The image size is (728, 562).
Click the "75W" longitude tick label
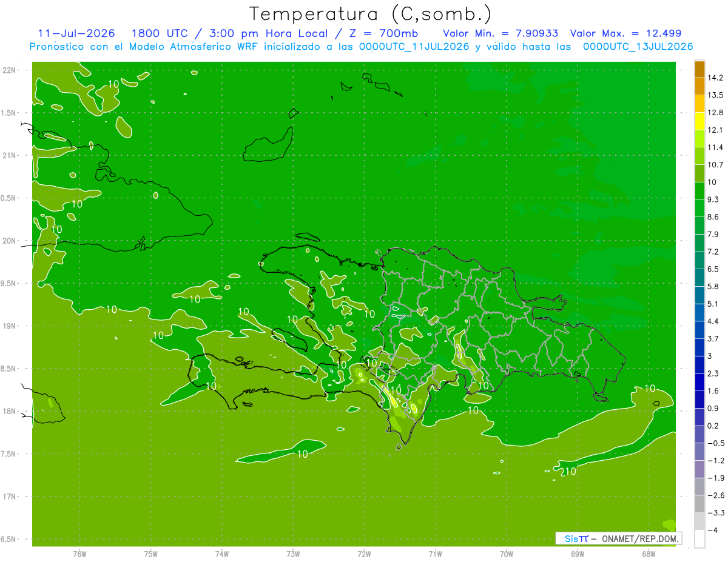[x=151, y=555]
